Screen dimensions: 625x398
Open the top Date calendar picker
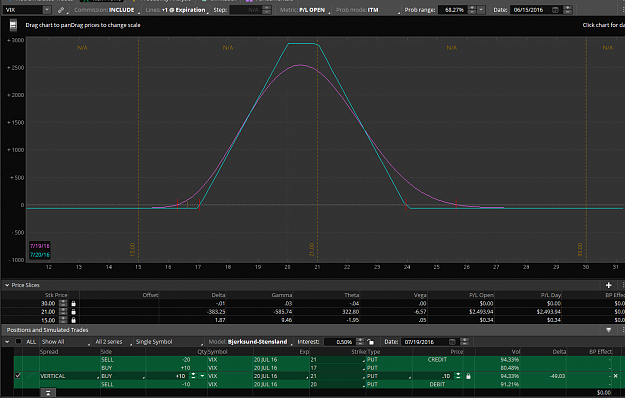tap(555, 10)
